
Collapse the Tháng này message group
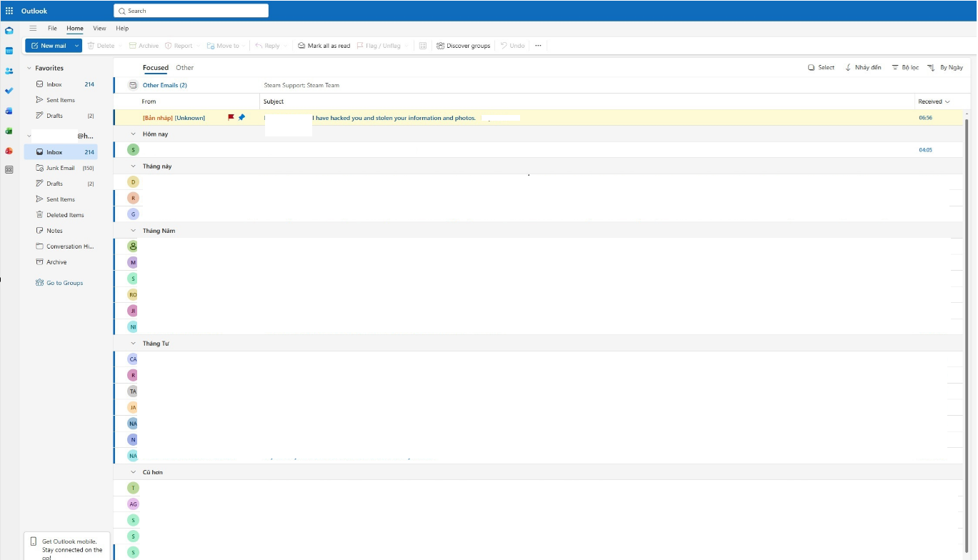pyautogui.click(x=133, y=166)
